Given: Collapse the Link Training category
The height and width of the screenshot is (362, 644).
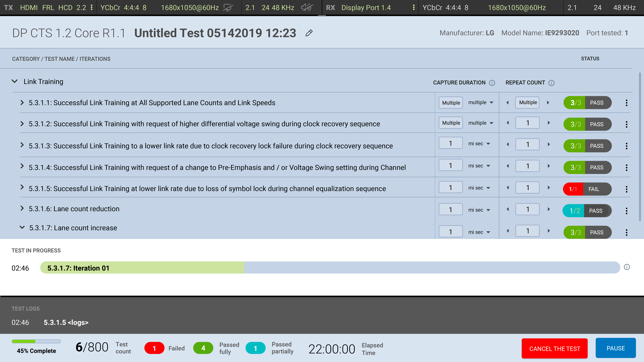Looking at the screenshot, I should [15, 81].
